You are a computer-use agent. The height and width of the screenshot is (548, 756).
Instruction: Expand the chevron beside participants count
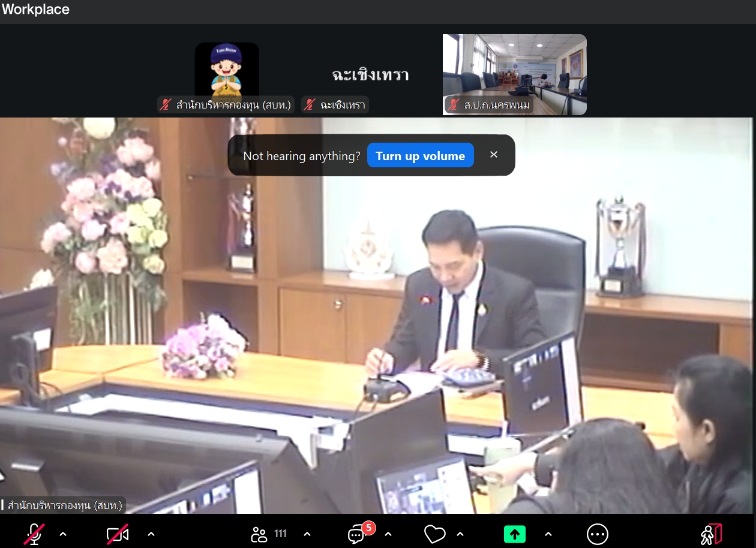[307, 534]
